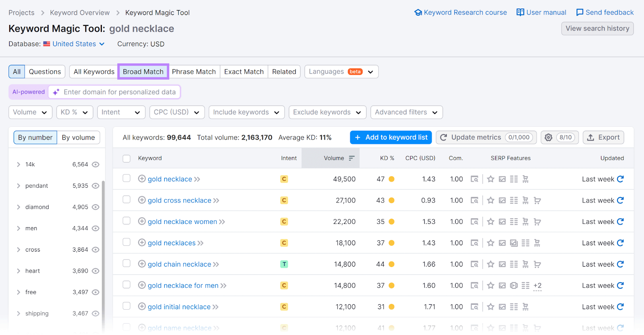Add gold necklace keyword via plus icon

[142, 179]
